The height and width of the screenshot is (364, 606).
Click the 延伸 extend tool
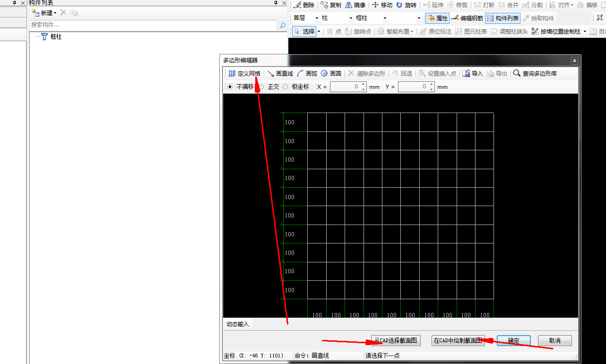click(433, 5)
